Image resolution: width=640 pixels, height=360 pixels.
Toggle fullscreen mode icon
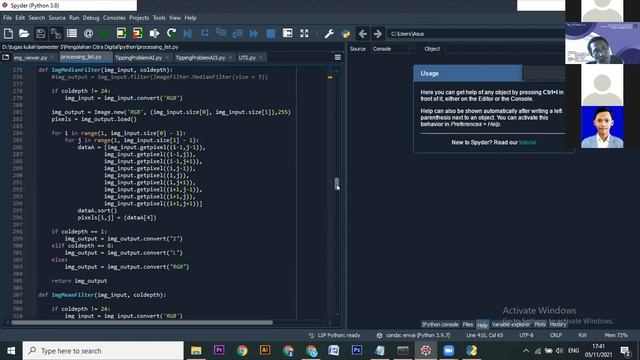click(x=304, y=33)
